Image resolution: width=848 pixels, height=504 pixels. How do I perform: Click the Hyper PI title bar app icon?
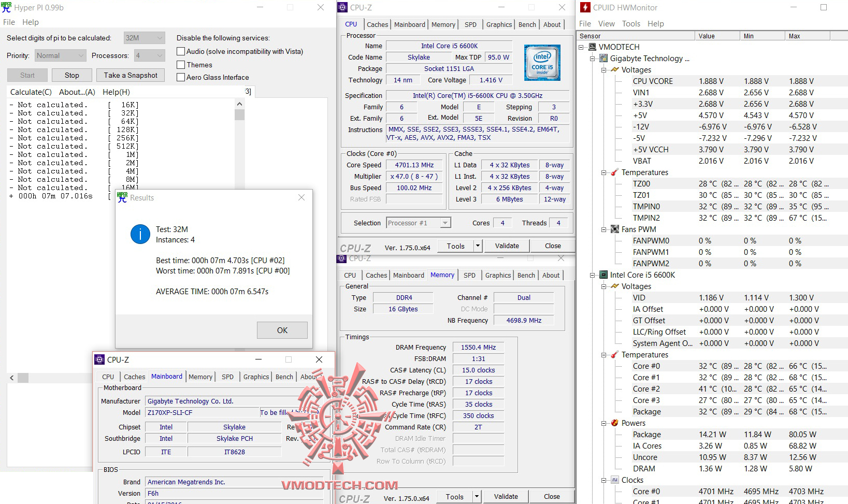[x=6, y=7]
